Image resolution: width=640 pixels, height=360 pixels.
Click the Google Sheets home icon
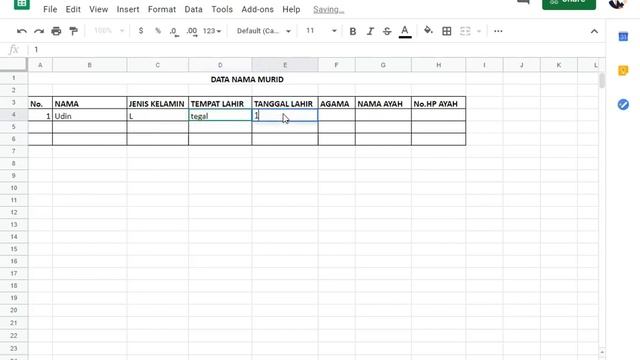[22, 4]
